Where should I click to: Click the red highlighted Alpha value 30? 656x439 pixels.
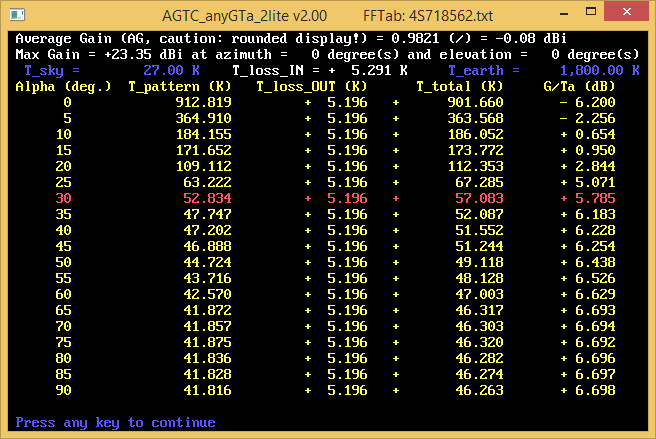point(63,198)
